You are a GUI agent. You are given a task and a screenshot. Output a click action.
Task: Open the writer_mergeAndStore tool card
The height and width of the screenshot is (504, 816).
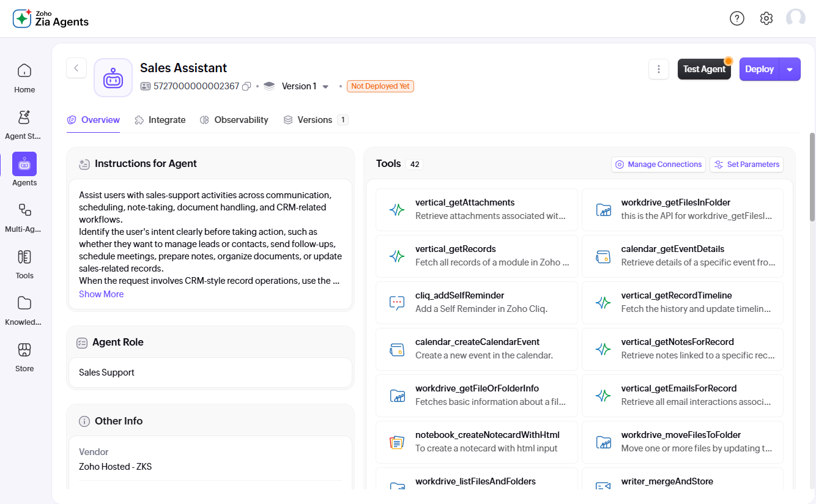pyautogui.click(x=683, y=479)
